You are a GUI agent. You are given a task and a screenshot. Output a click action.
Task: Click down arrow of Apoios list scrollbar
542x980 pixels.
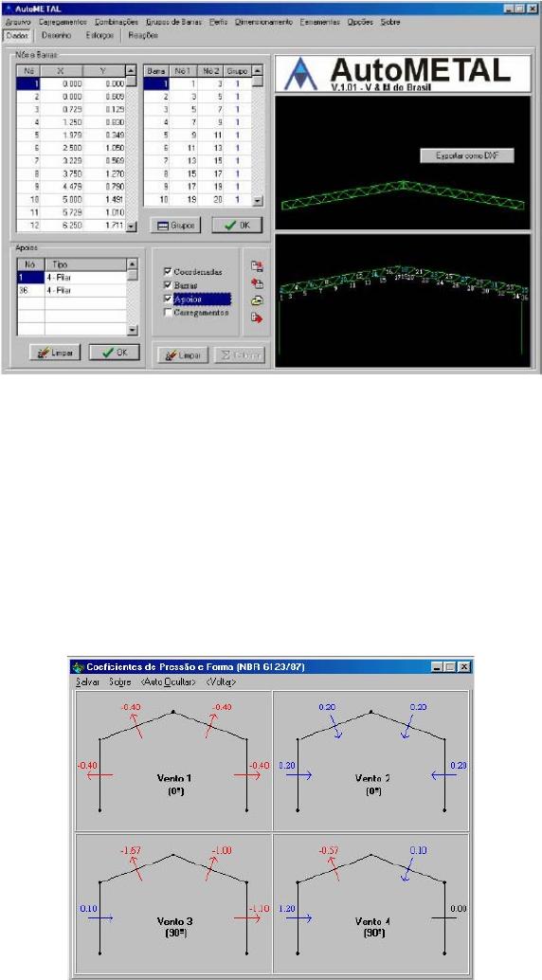pyautogui.click(x=132, y=331)
